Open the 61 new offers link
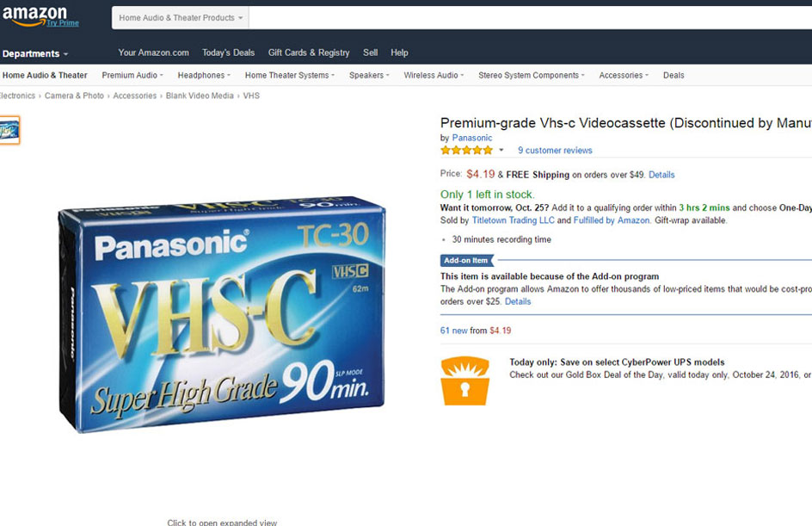 click(x=453, y=331)
